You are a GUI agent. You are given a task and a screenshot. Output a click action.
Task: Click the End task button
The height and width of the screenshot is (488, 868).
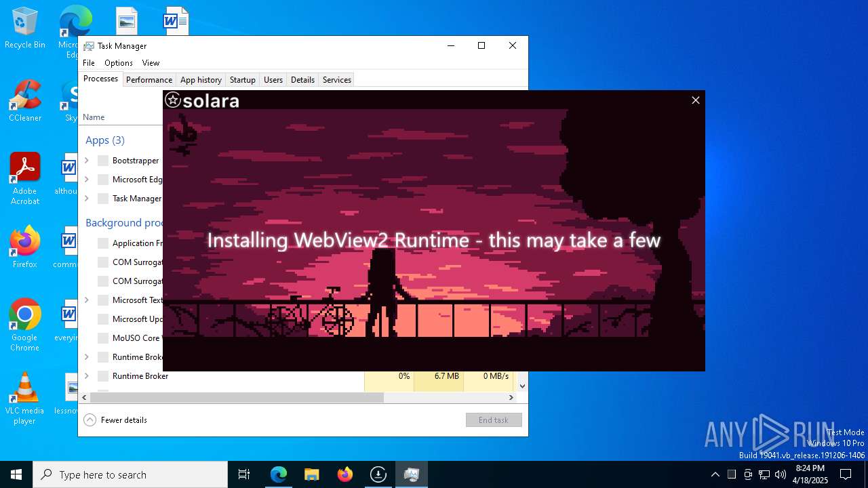click(494, 420)
